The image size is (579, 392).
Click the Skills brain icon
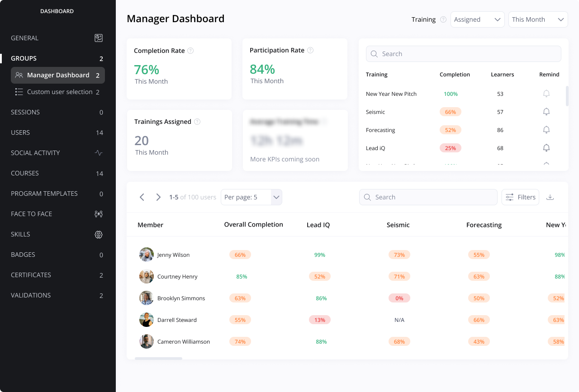tap(99, 234)
